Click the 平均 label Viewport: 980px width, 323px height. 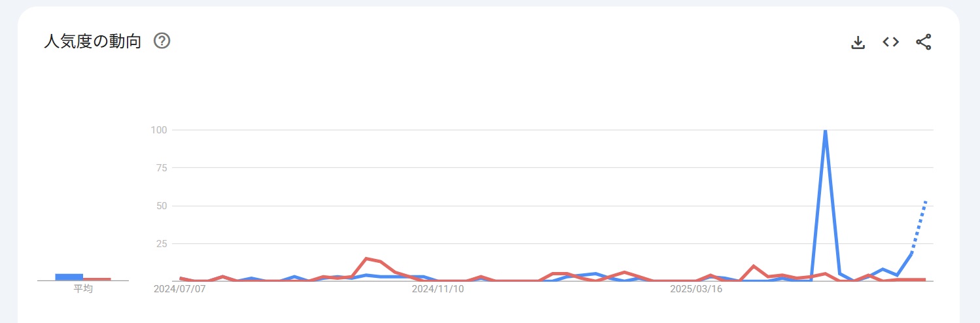(x=83, y=288)
